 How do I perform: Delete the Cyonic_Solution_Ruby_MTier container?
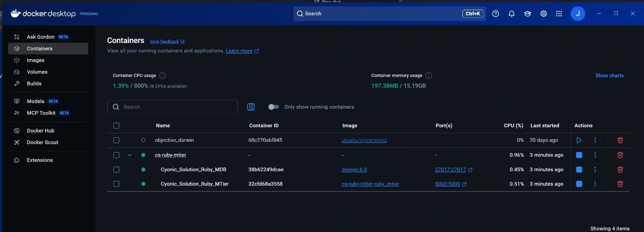(620, 184)
